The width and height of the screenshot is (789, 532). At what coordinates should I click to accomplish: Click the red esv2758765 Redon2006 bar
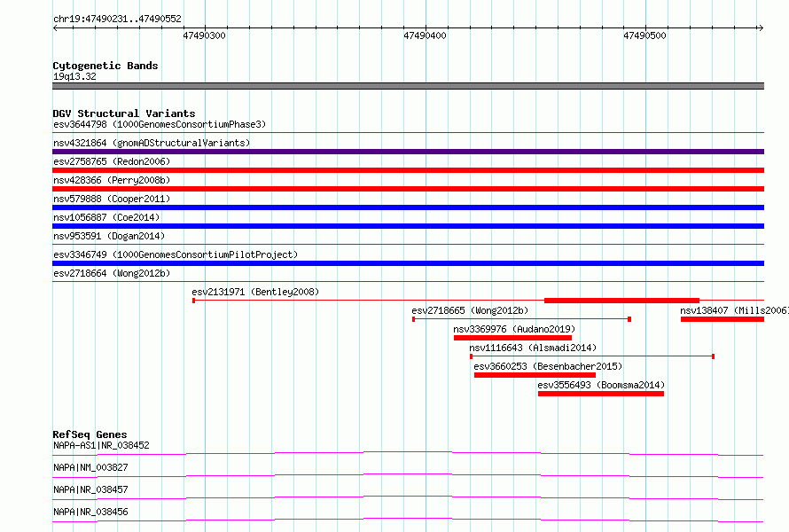[x=408, y=170]
